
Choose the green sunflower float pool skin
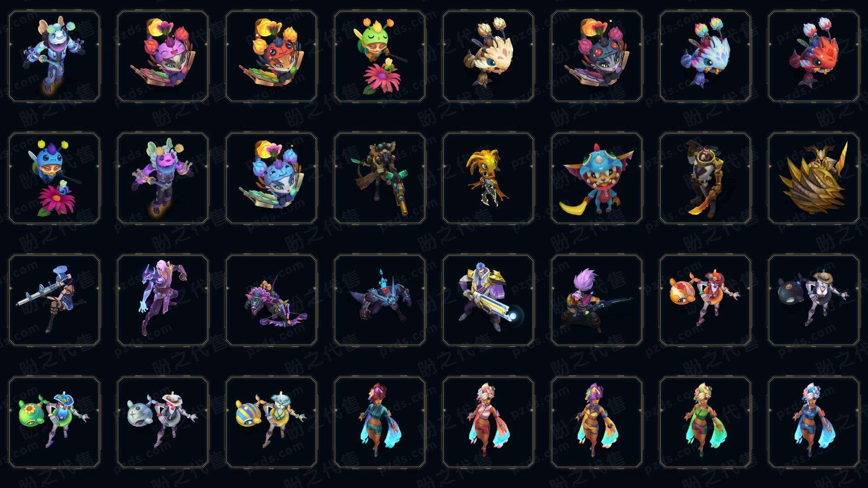tap(54, 422)
